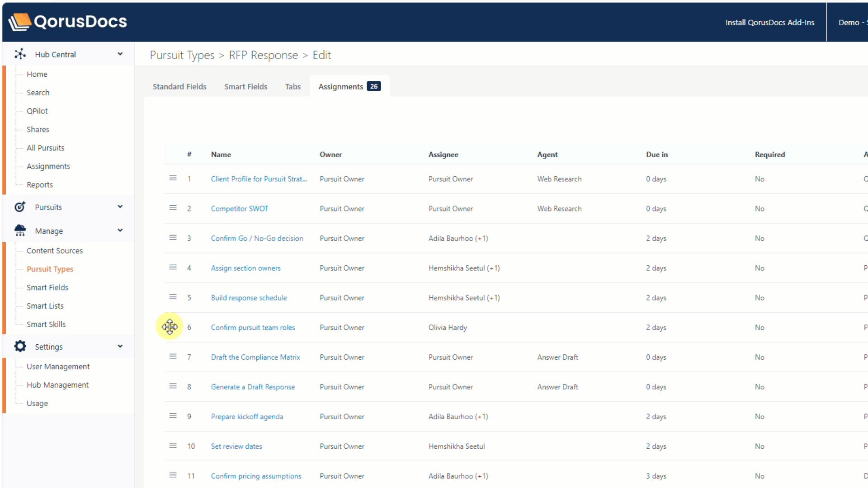Collapse the Hub Central section chevron

(x=120, y=54)
